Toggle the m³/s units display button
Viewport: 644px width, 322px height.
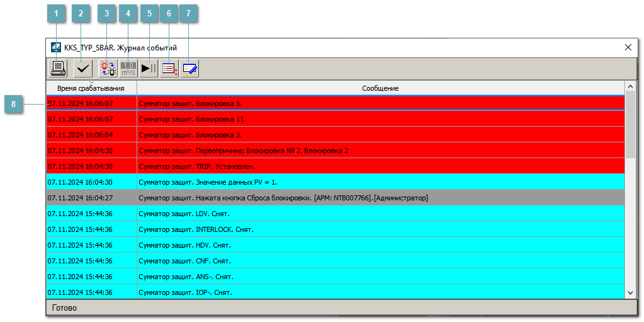pos(128,68)
